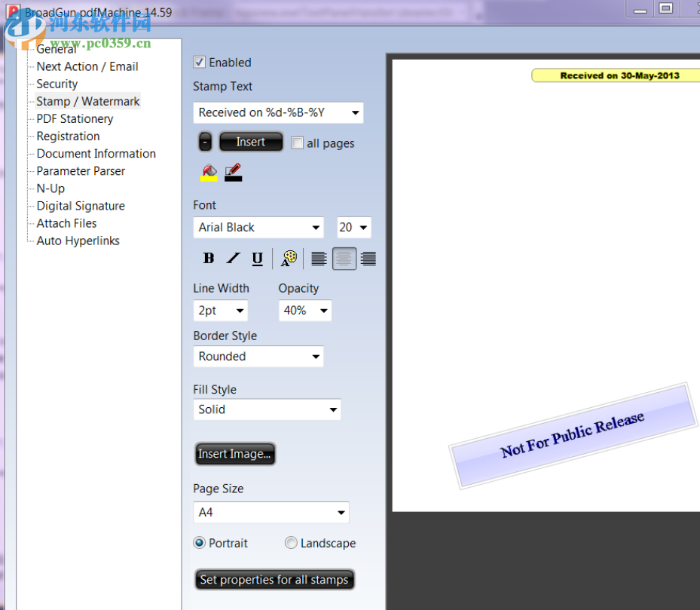The width and height of the screenshot is (700, 610).
Task: Open N-Up settings
Action: 50,189
